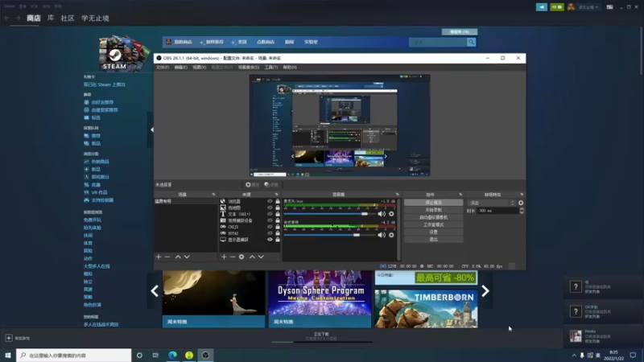Image resolution: width=644 pixels, height=362 pixels.
Task: Move scene up in OBS Scenes dock
Action: 178,257
